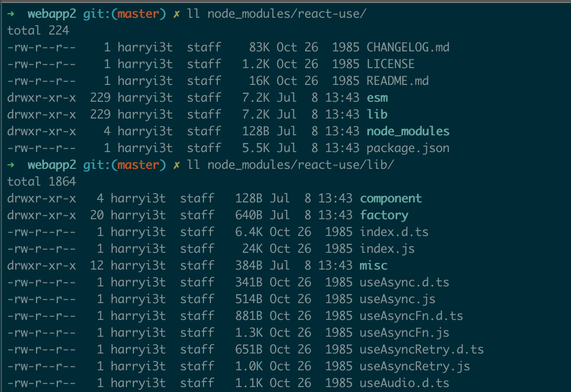Viewport: 571px width, 392px height.
Task: Select the component directory name
Action: [391, 198]
